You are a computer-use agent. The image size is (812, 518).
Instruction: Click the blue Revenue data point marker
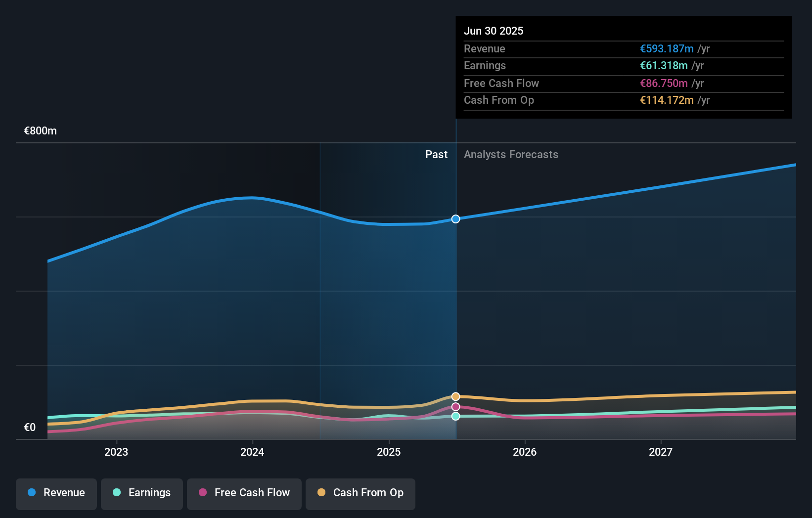coord(455,219)
